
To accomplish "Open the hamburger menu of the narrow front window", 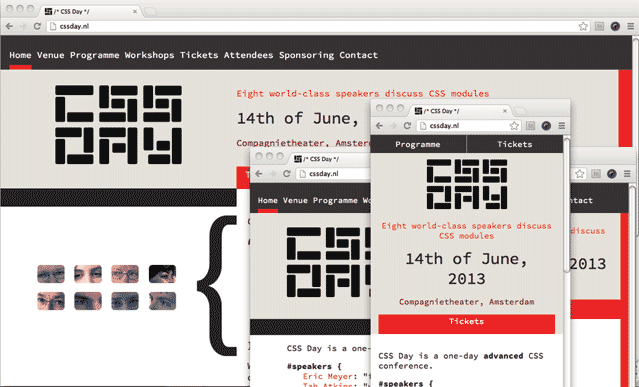I will point(562,125).
